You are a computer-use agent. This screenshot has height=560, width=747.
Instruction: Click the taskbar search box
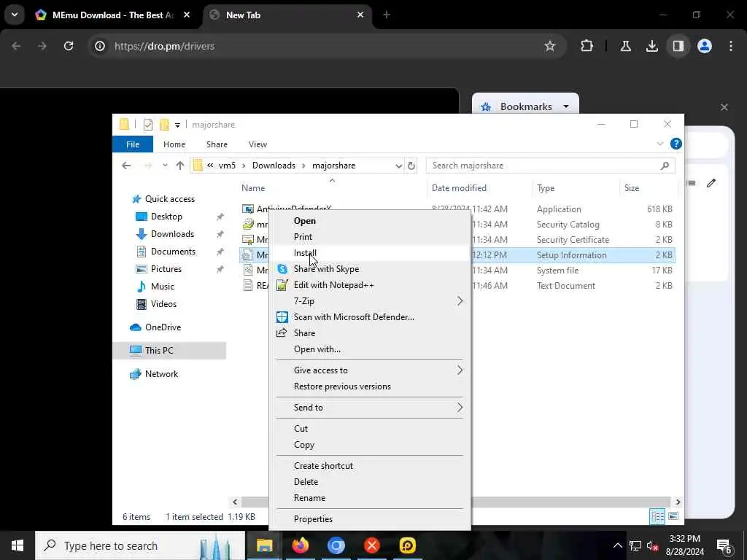[140, 545]
